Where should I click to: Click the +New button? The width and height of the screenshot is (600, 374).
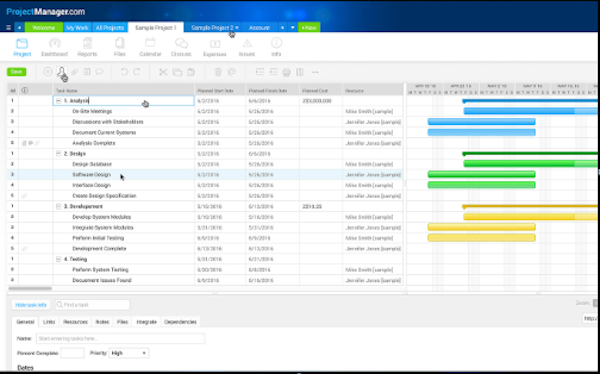pos(309,28)
